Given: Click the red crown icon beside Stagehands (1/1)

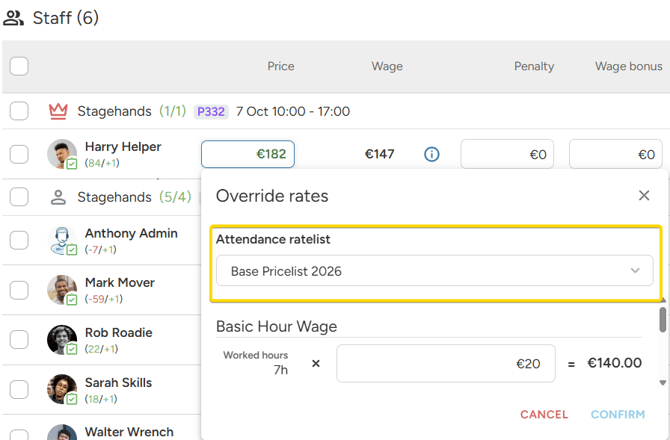Looking at the screenshot, I should [58, 111].
